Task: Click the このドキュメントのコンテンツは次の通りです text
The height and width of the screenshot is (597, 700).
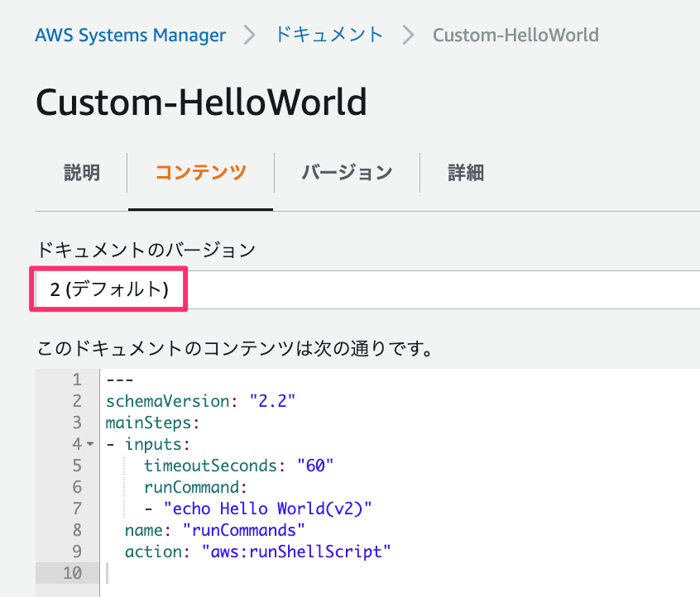Action: [235, 348]
